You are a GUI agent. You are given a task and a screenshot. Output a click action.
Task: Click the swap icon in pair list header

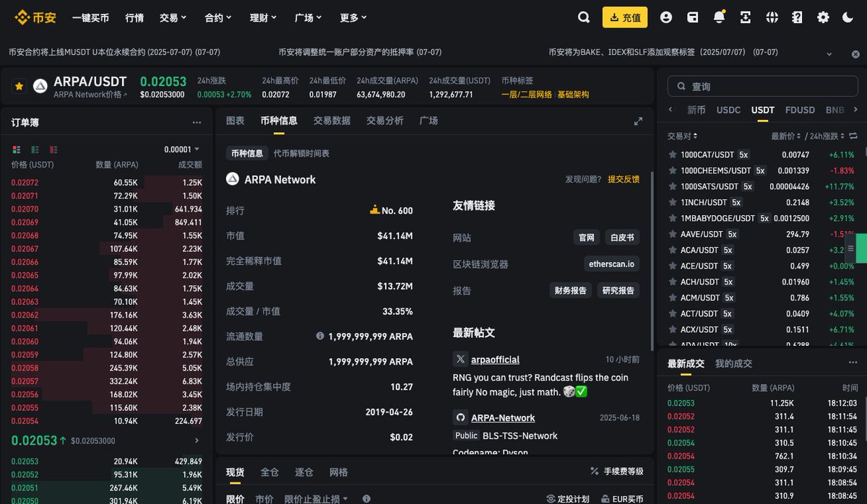coord(853,136)
